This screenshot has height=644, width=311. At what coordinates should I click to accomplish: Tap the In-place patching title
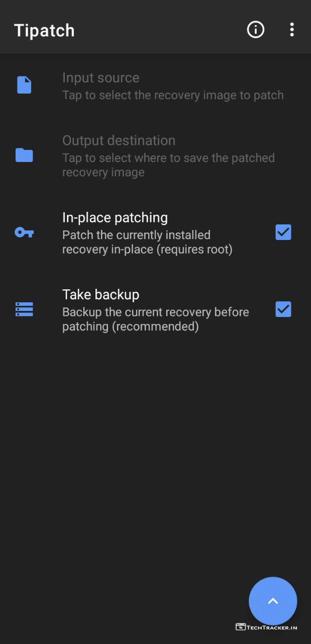coord(115,217)
